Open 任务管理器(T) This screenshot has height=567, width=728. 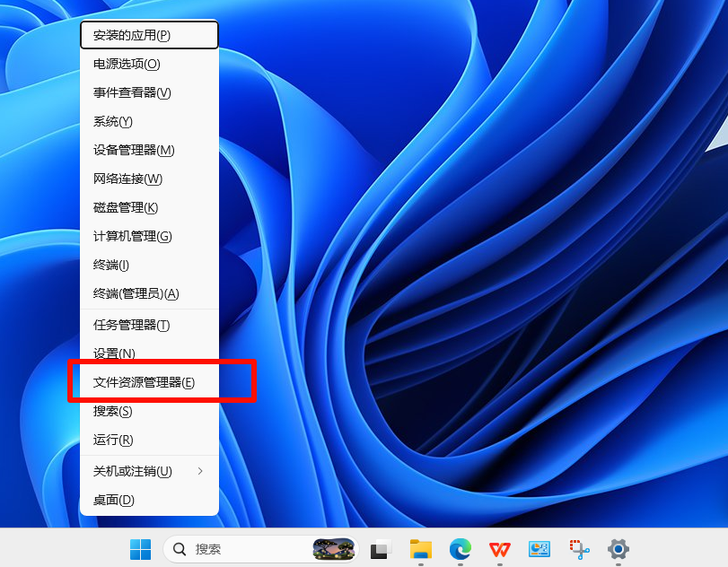[150, 326]
